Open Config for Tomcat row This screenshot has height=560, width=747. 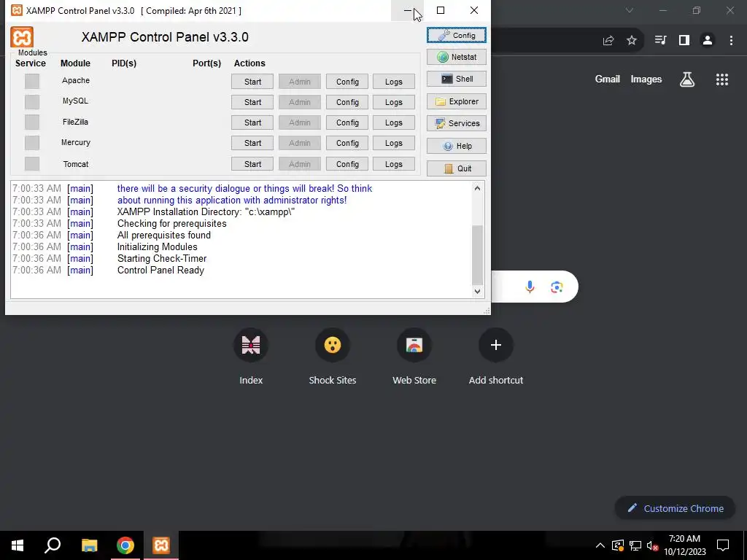click(347, 164)
